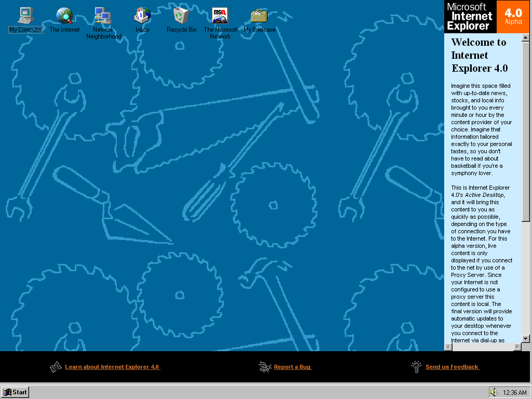Image resolution: width=532 pixels, height=399 pixels.
Task: Open the Start menu
Action: click(x=15, y=392)
